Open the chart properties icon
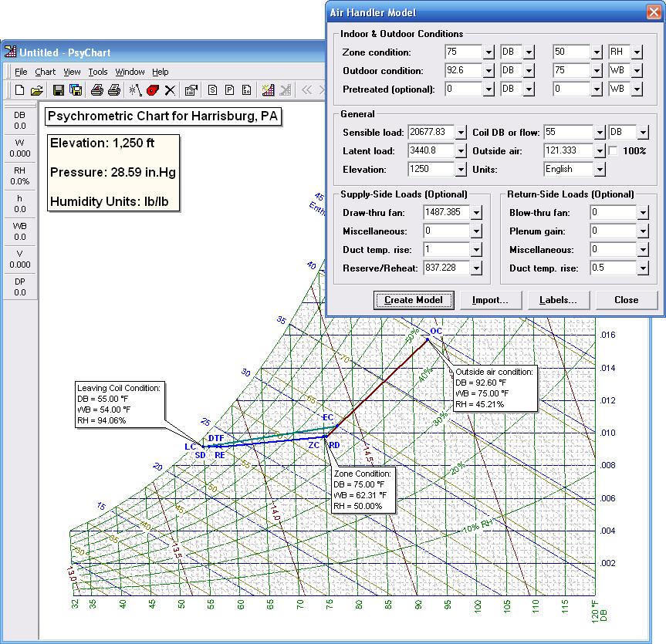The image size is (666, 644). coord(191,90)
